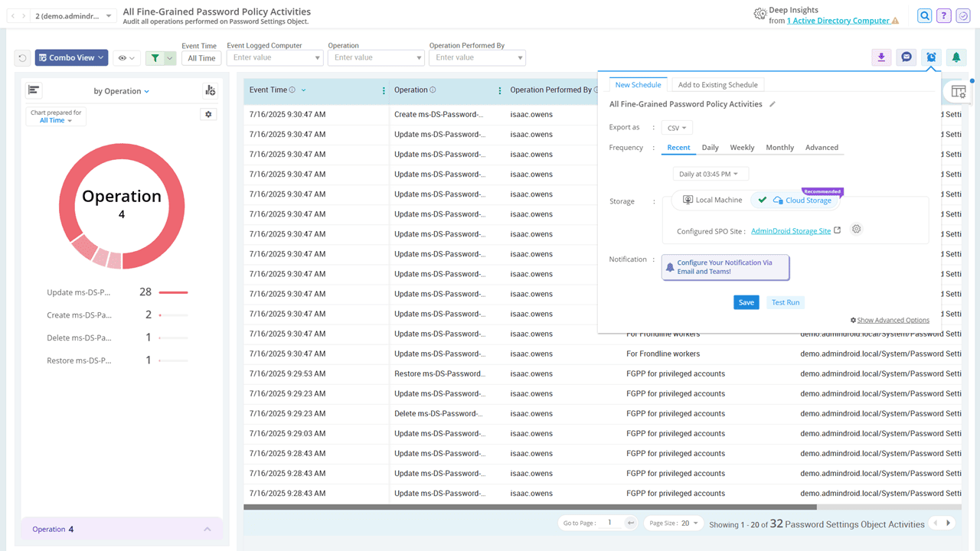The height and width of the screenshot is (551, 980).
Task: Click the pencil icon to rename schedule
Action: point(773,104)
